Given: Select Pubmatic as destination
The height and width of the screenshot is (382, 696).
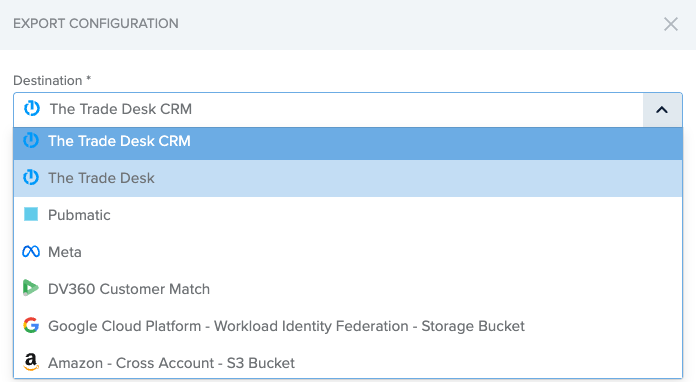Looking at the screenshot, I should point(348,215).
